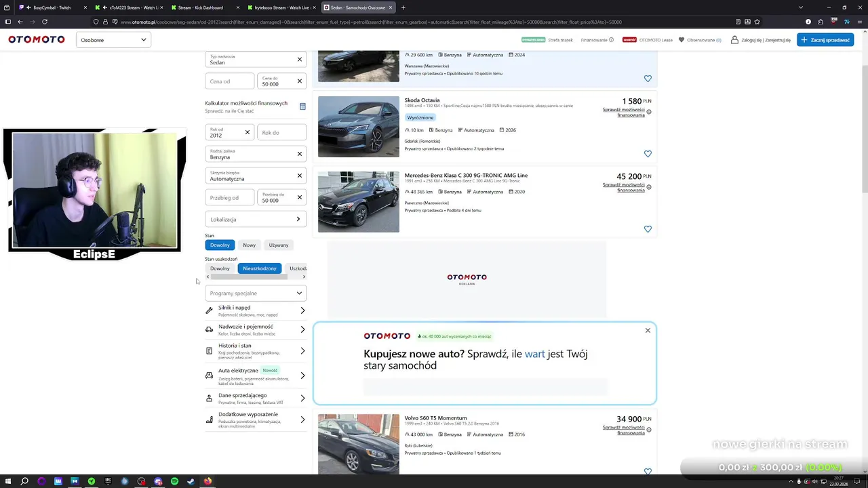
Task: Click the OTOMOTO logo in the header
Action: tap(37, 40)
